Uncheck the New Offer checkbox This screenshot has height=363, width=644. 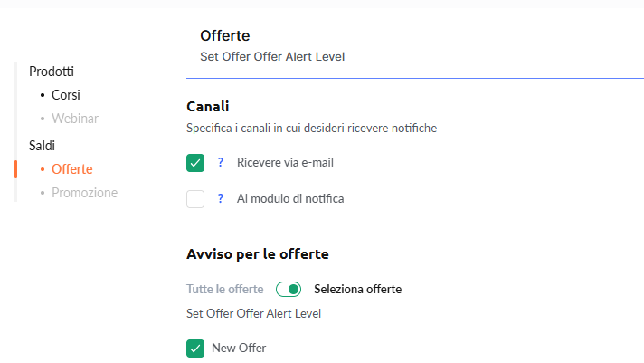click(x=195, y=348)
